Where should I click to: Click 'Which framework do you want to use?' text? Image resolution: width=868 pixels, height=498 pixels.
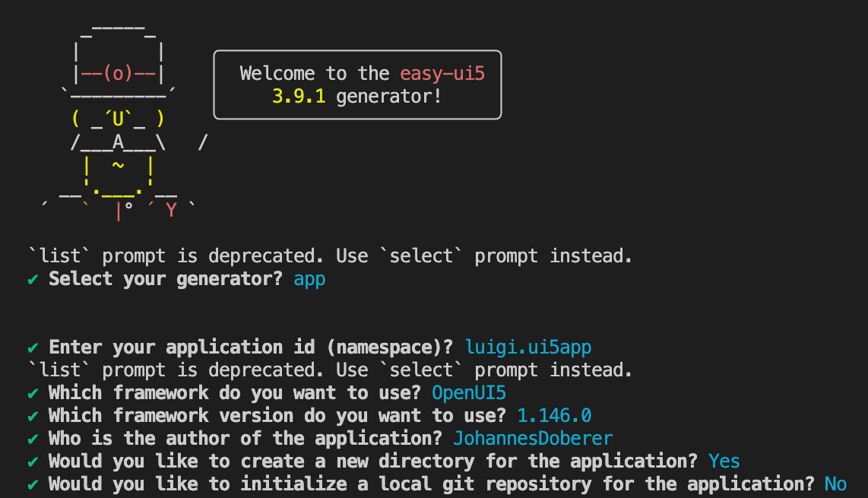coord(235,393)
